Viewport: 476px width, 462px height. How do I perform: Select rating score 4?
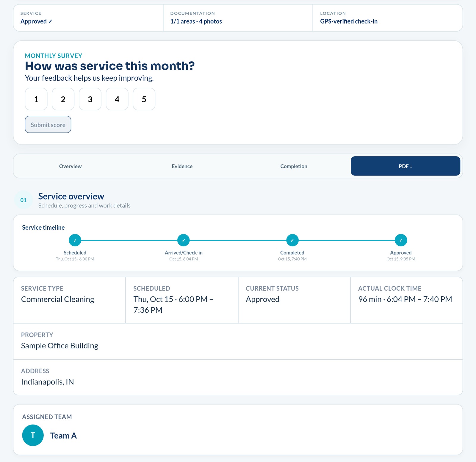[x=117, y=99]
